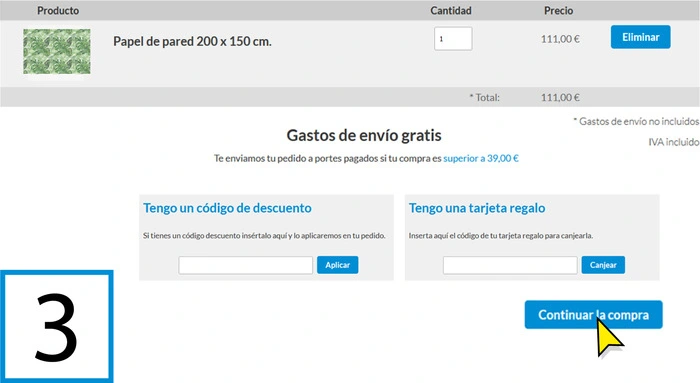Click the Eliminar button for wallpaper item
This screenshot has height=383, width=700.
pyautogui.click(x=640, y=37)
